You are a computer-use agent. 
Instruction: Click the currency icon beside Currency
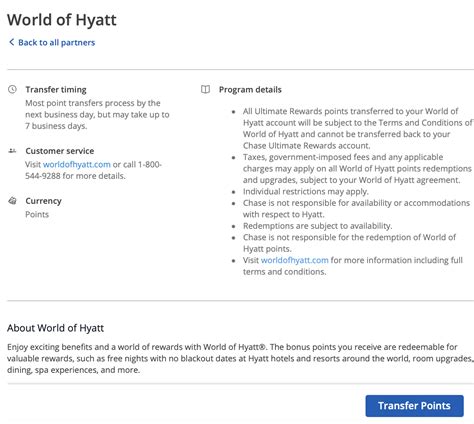pos(12,201)
